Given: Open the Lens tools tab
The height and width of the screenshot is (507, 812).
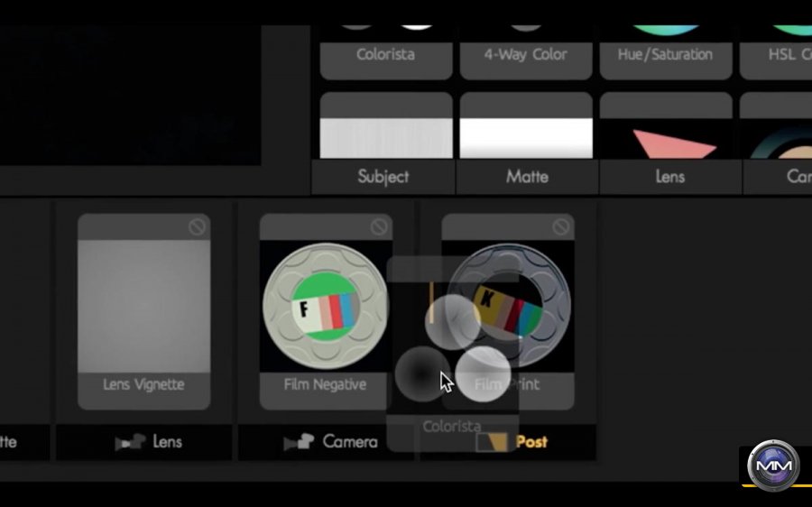Looking at the screenshot, I should tap(670, 177).
